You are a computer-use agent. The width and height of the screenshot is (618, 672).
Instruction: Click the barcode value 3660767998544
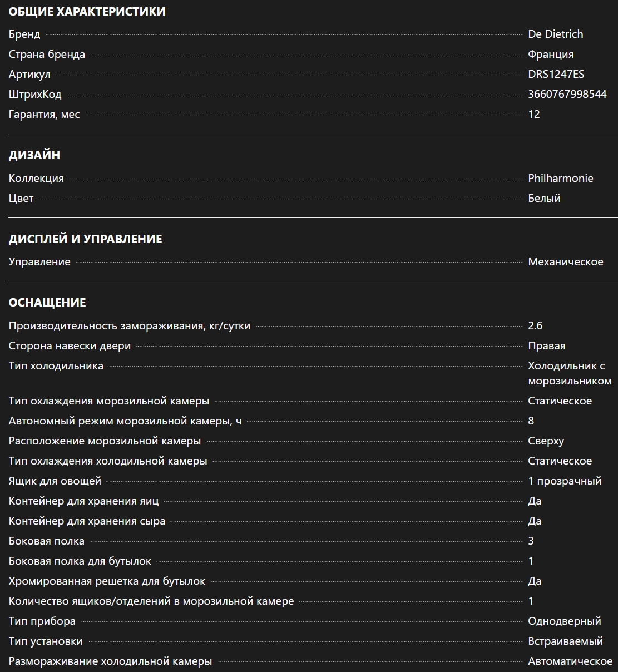(x=567, y=94)
